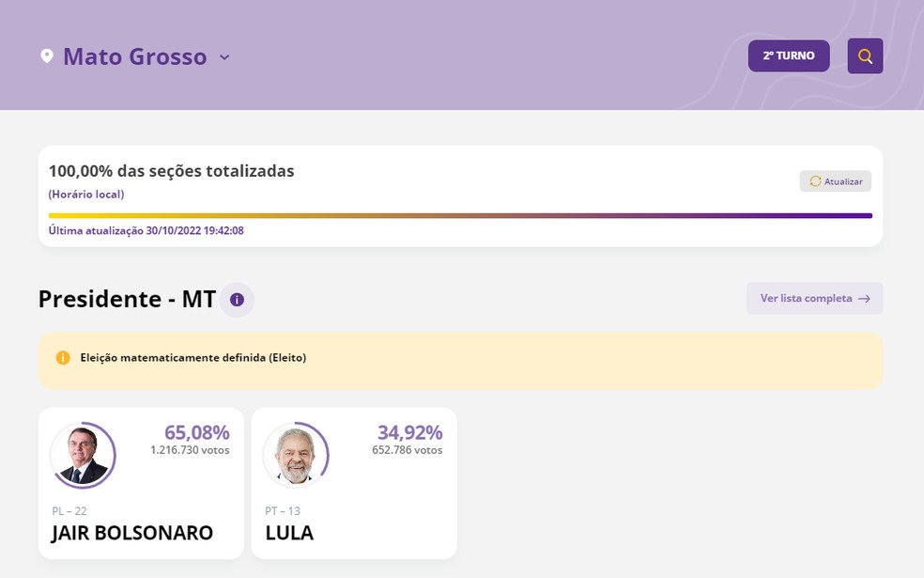Click the results progress bar
924x578 pixels.
460,215
